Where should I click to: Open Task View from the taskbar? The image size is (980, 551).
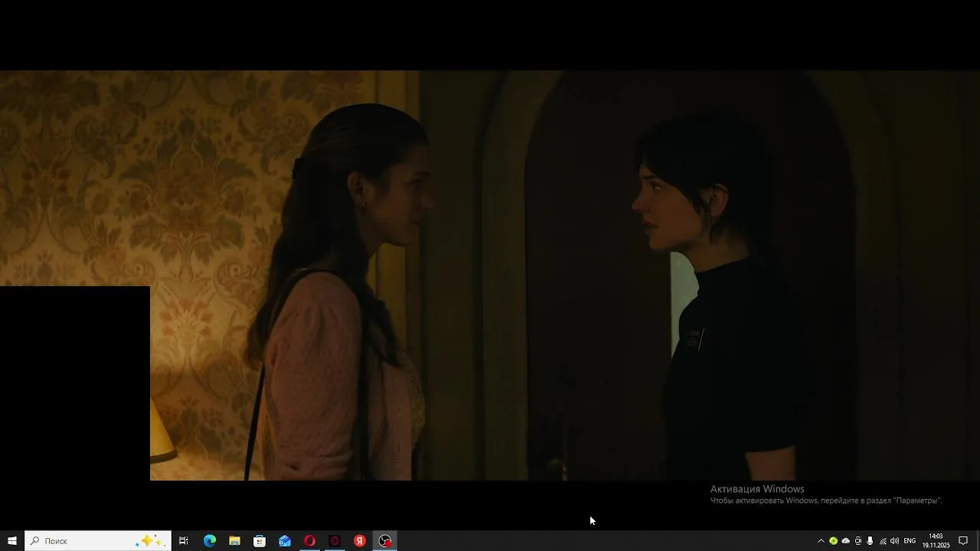tap(184, 541)
